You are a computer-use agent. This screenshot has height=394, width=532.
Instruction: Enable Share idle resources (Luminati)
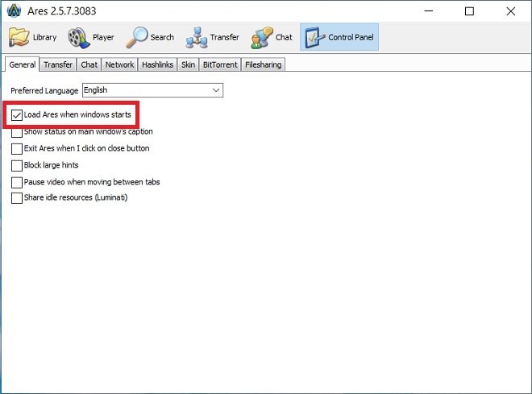(x=17, y=197)
